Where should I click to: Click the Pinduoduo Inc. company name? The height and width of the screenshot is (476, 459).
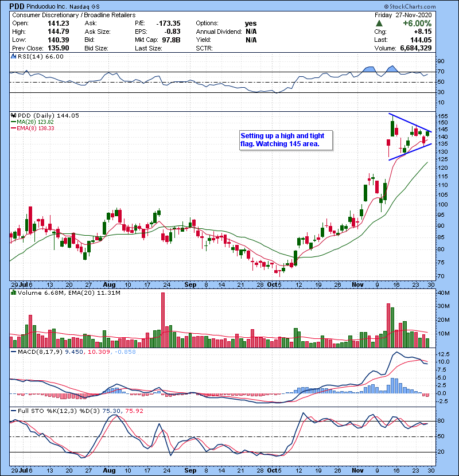click(46, 6)
